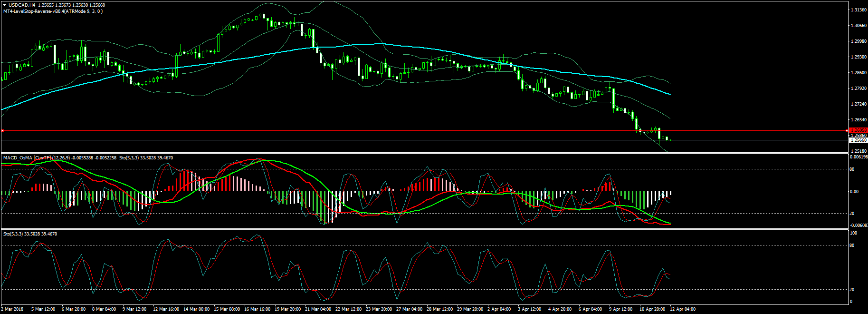
Task: Click the 28 Mar 12:00 time label
Action: coord(440,309)
